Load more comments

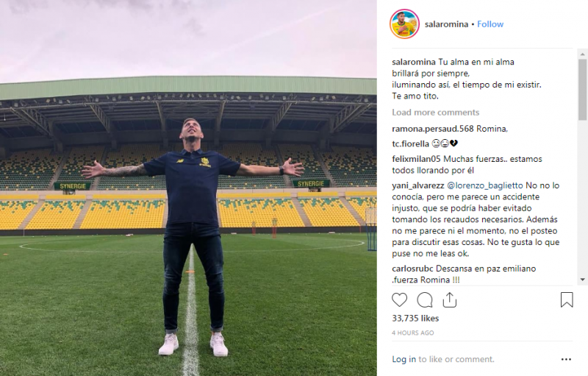[x=435, y=113]
